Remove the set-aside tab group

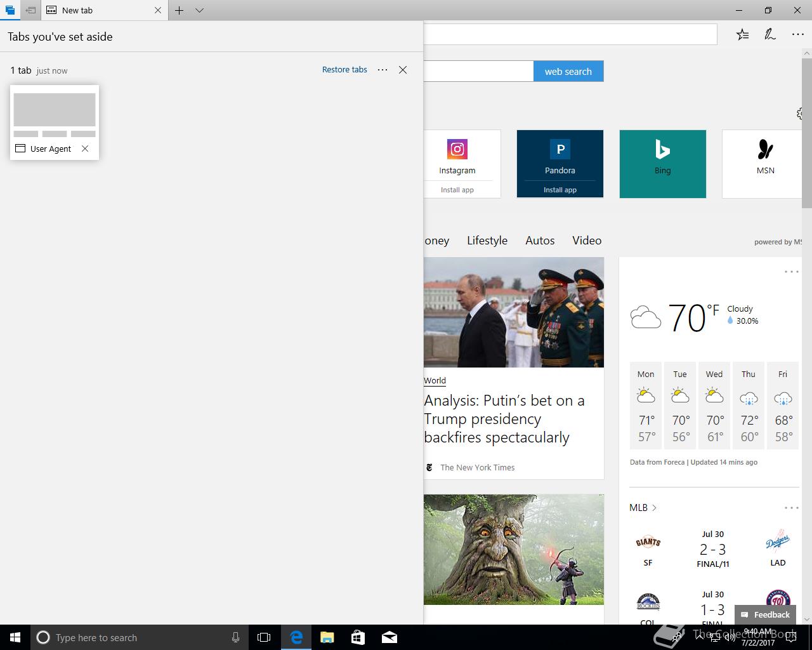pos(403,70)
